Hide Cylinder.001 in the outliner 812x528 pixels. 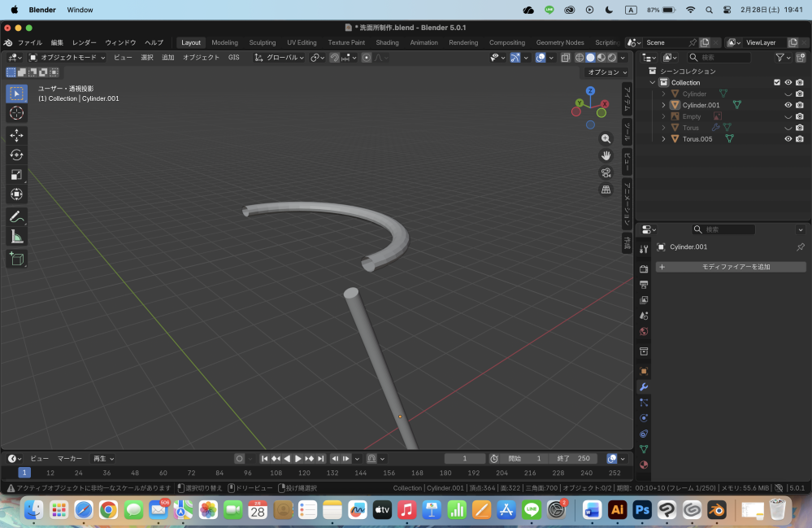pyautogui.click(x=787, y=105)
